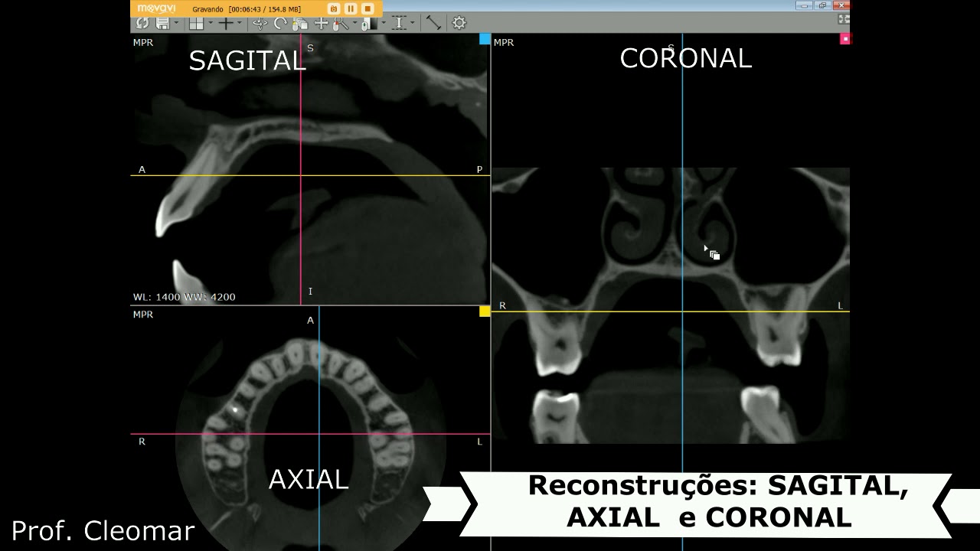Stop the Movavi screen recording
Image resolution: width=980 pixels, height=551 pixels.
[x=367, y=9]
